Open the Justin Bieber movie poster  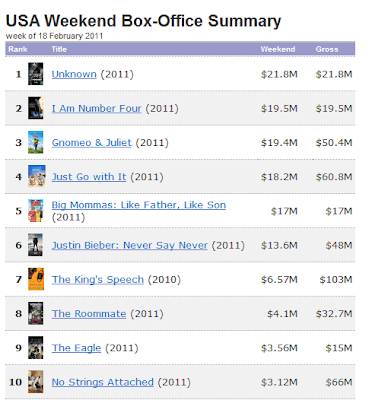[35, 245]
